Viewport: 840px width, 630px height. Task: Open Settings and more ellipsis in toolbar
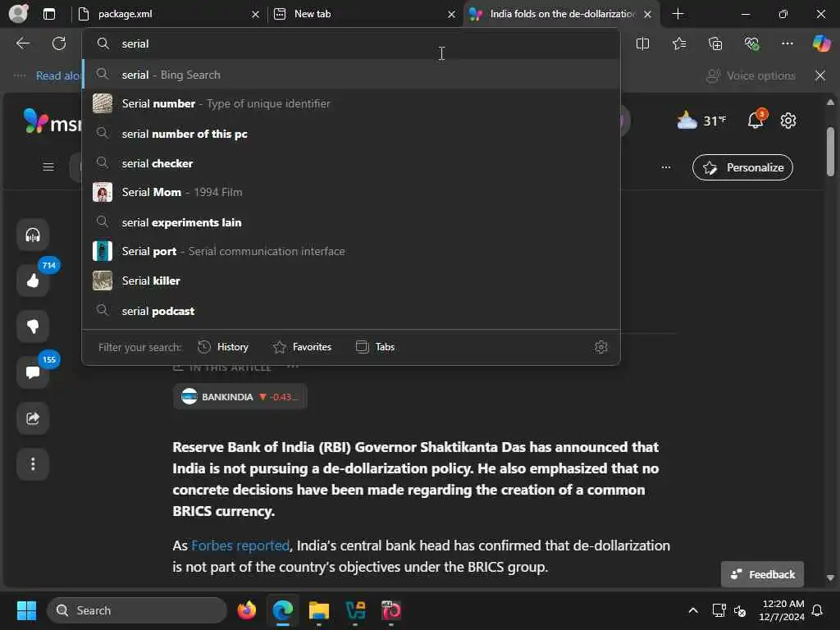coord(787,43)
